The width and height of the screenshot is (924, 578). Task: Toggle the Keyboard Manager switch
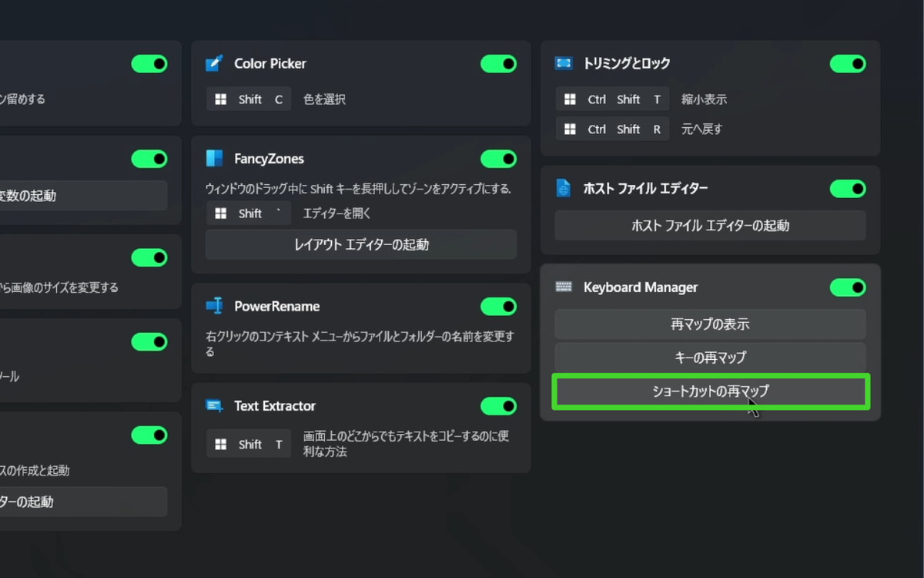pos(848,287)
